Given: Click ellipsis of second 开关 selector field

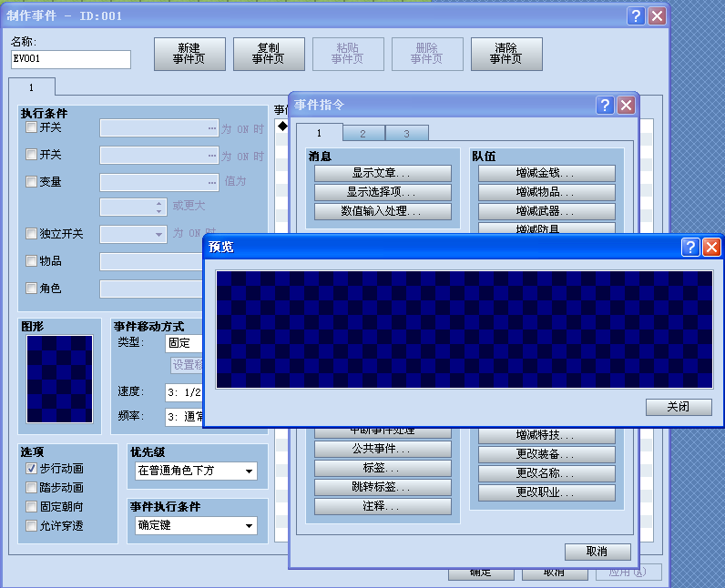Looking at the screenshot, I should pos(212,156).
